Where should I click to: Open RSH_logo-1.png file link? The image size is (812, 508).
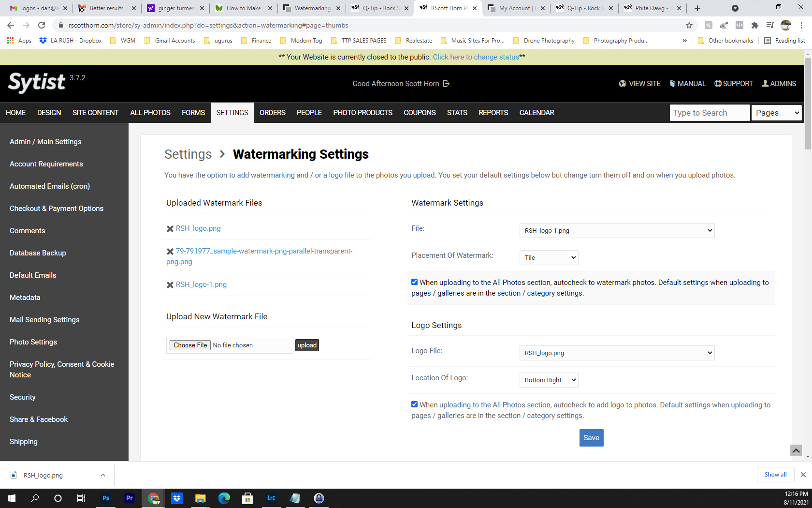coord(201,284)
